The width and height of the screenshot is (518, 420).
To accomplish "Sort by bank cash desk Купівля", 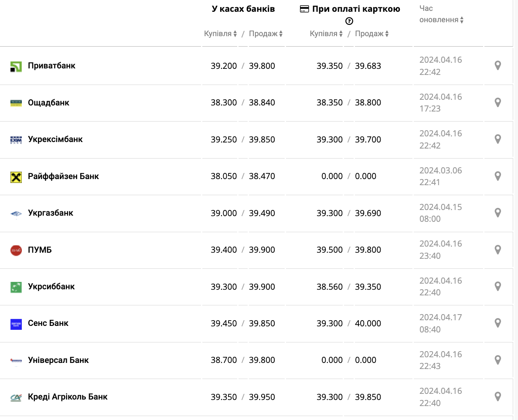I will point(221,34).
